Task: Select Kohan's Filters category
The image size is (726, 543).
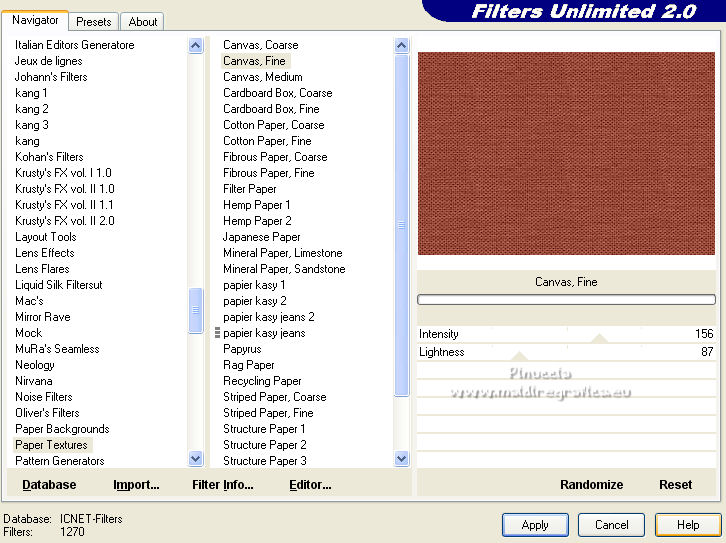Action: click(49, 157)
